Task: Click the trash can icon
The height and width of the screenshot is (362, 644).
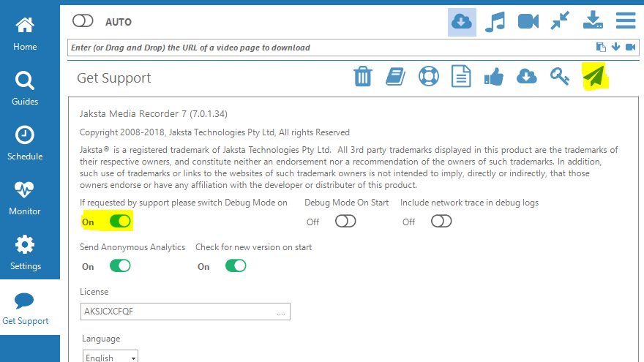Action: (363, 76)
